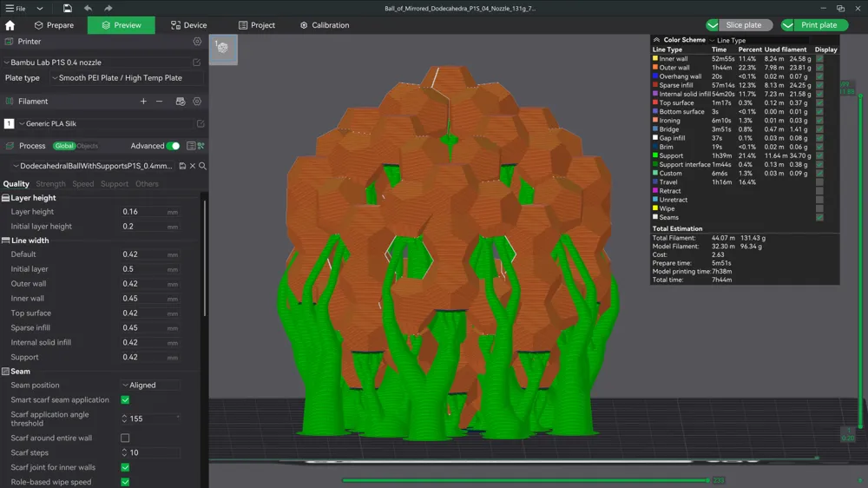Uncheck Scarf joint for inner walls
Viewport: 868px width, 488px height.
pos(125,467)
